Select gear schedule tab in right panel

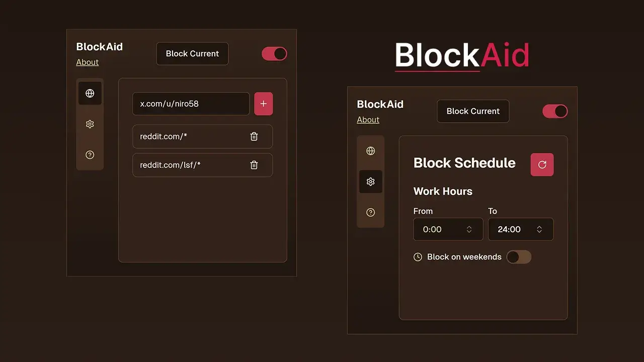(x=371, y=182)
